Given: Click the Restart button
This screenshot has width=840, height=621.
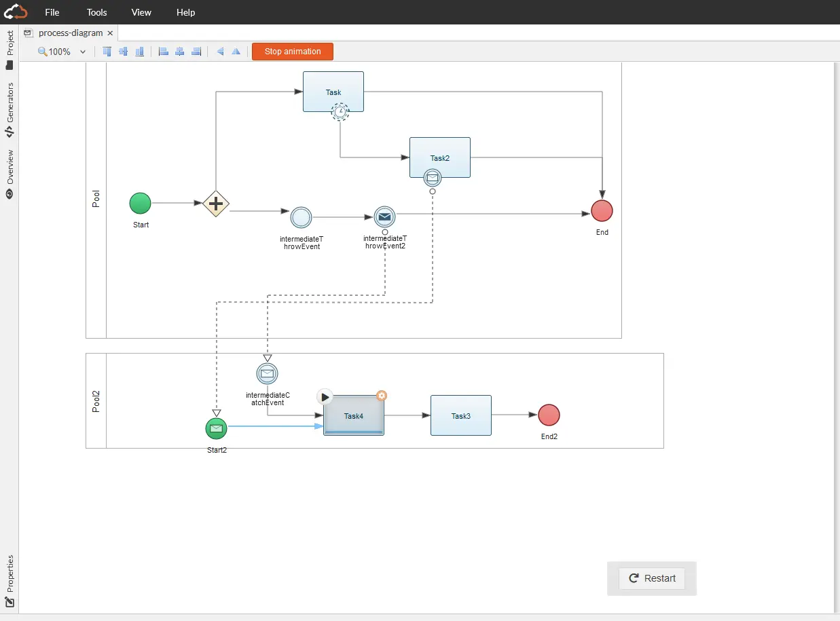Looking at the screenshot, I should click(652, 578).
